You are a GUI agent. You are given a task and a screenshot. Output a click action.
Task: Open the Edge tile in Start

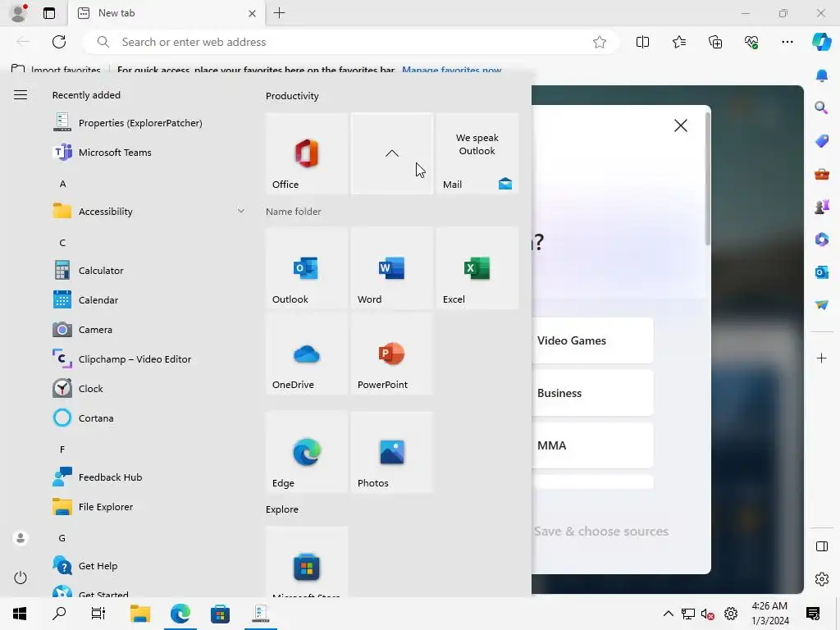pos(307,452)
